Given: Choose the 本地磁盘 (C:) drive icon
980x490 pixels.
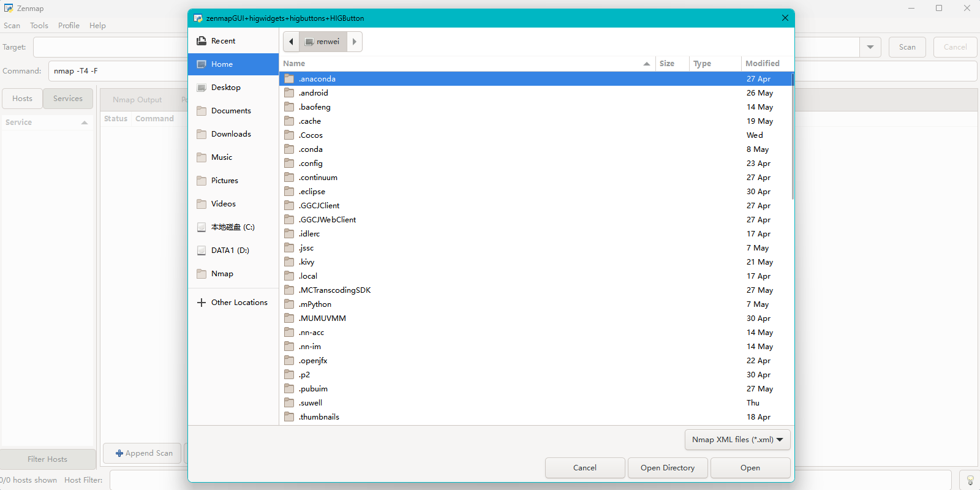Looking at the screenshot, I should point(201,227).
